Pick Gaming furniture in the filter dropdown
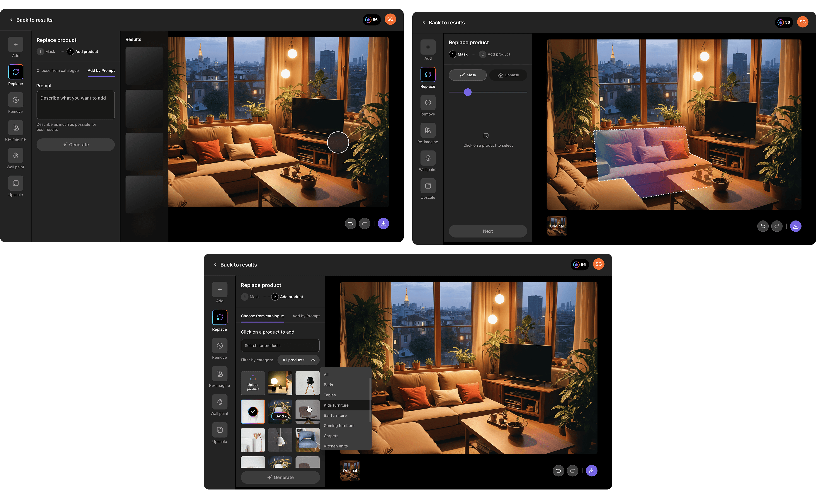The height and width of the screenshot is (504, 816). [339, 426]
